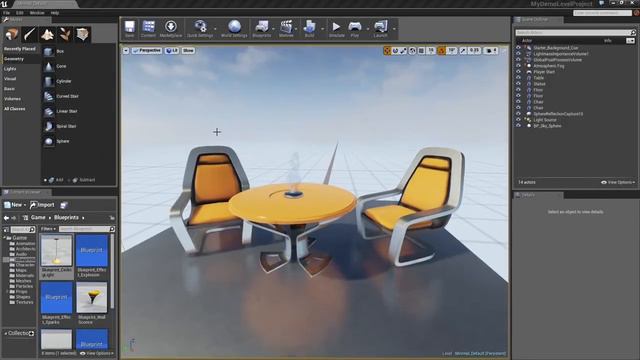This screenshot has width=640, height=360.
Task: Click the Import button
Action: (x=42, y=205)
